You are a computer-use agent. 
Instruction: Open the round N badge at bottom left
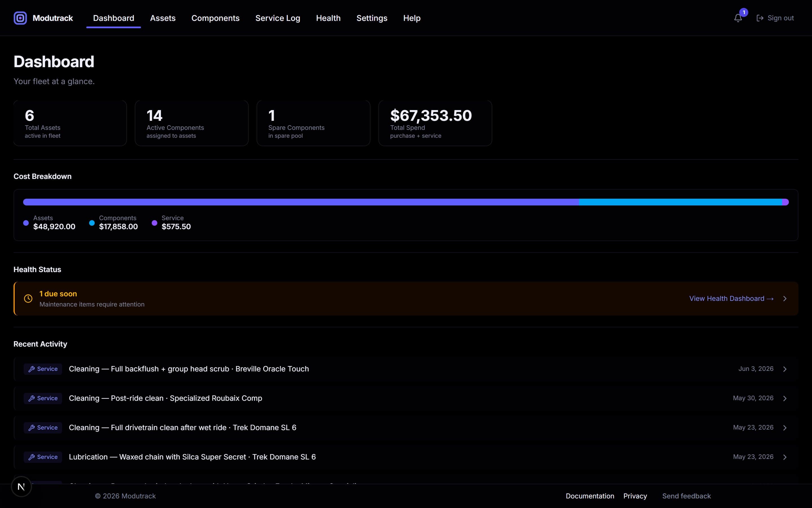tap(21, 486)
